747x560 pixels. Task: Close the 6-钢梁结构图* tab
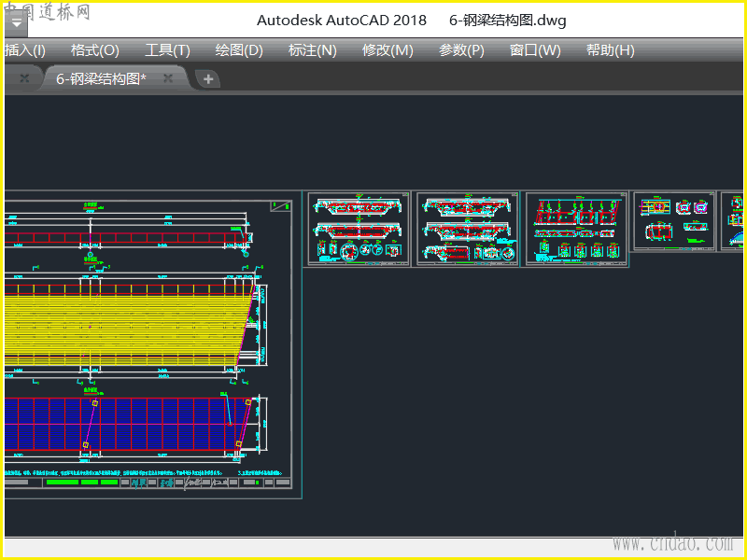click(168, 79)
